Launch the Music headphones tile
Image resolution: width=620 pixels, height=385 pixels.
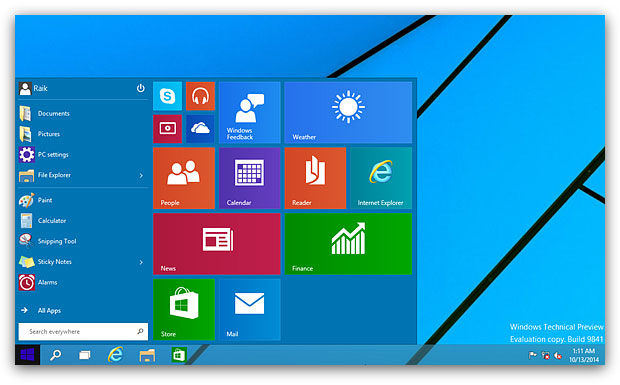200,96
